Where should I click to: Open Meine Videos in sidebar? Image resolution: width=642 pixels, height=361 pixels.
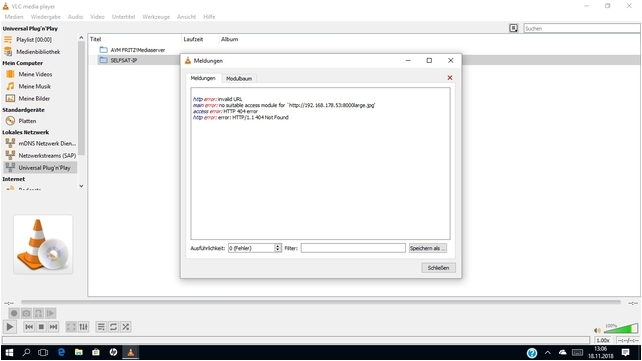[39, 74]
